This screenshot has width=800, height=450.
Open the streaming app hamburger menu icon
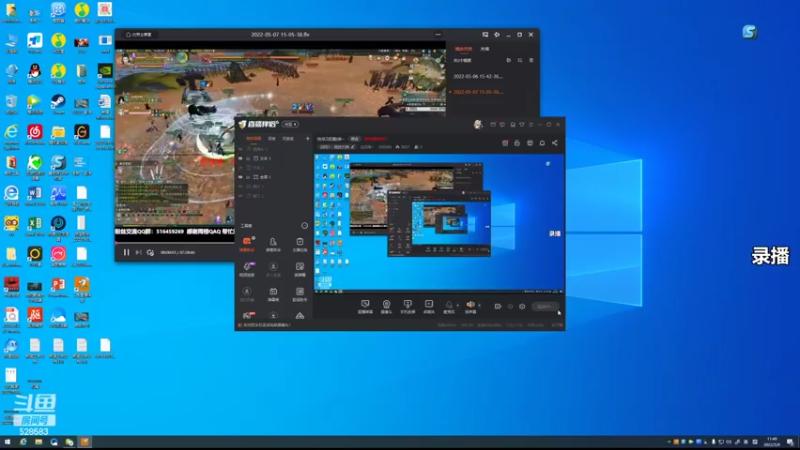531,124
